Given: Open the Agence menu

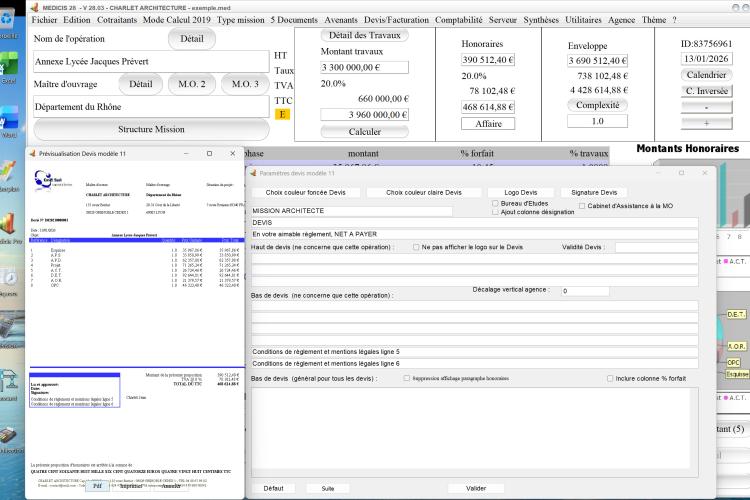Looking at the screenshot, I should [621, 20].
